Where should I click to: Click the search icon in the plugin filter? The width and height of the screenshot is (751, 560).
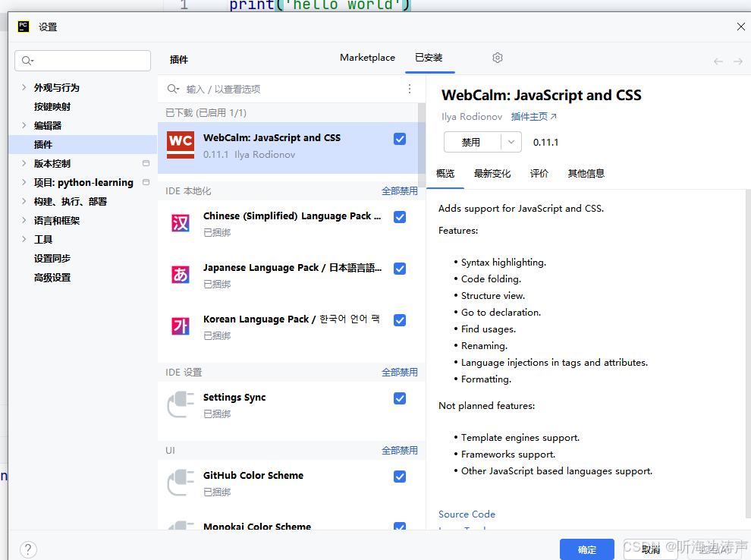click(173, 89)
